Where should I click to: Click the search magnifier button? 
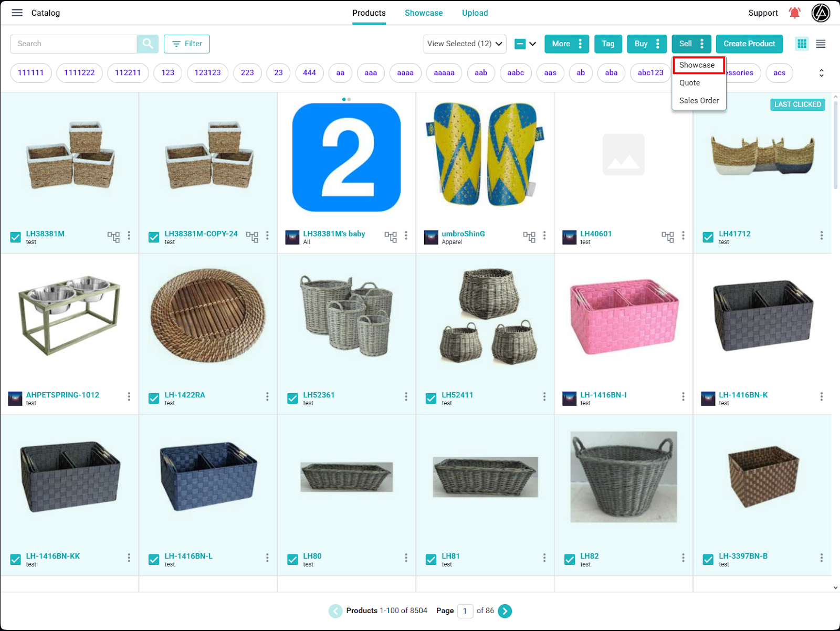pyautogui.click(x=148, y=44)
